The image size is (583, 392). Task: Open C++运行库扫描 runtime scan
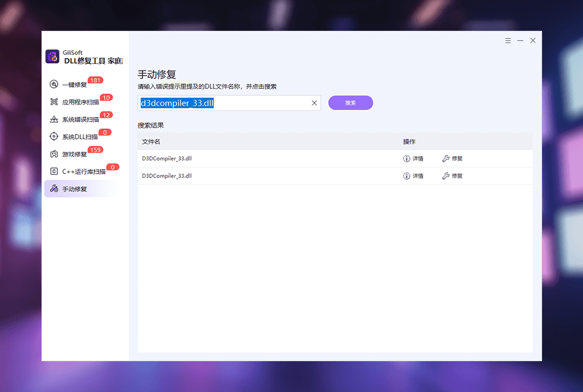pyautogui.click(x=84, y=172)
